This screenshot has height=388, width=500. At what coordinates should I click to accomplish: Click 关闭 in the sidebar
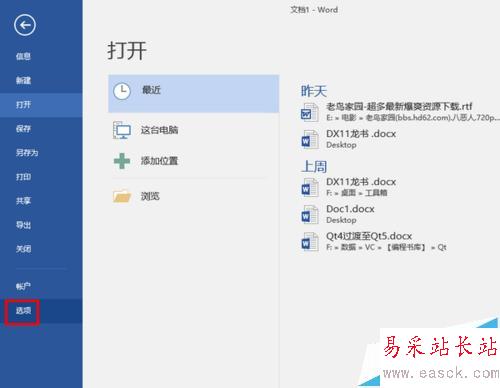[x=23, y=249]
